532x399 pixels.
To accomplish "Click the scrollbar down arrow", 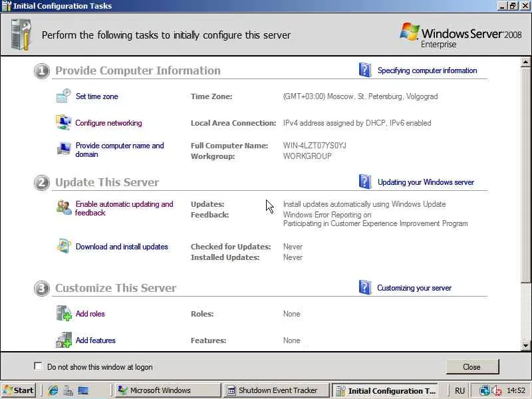I will 525,346.
